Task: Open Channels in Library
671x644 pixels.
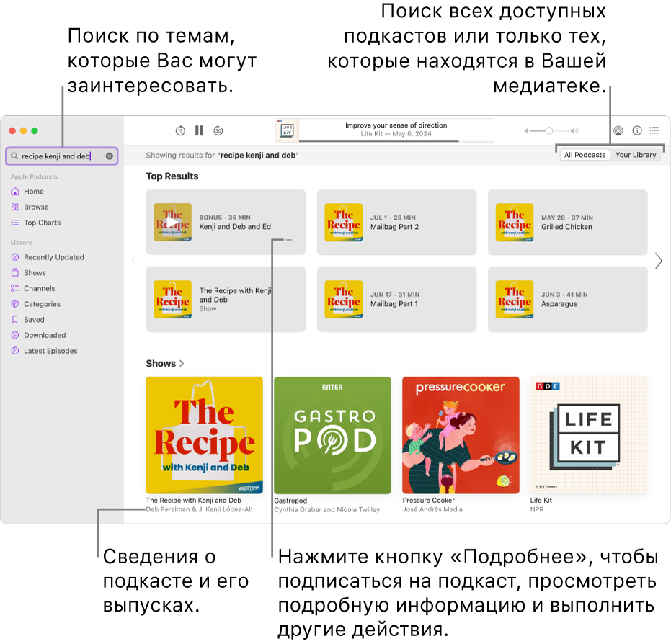Action: click(x=39, y=288)
